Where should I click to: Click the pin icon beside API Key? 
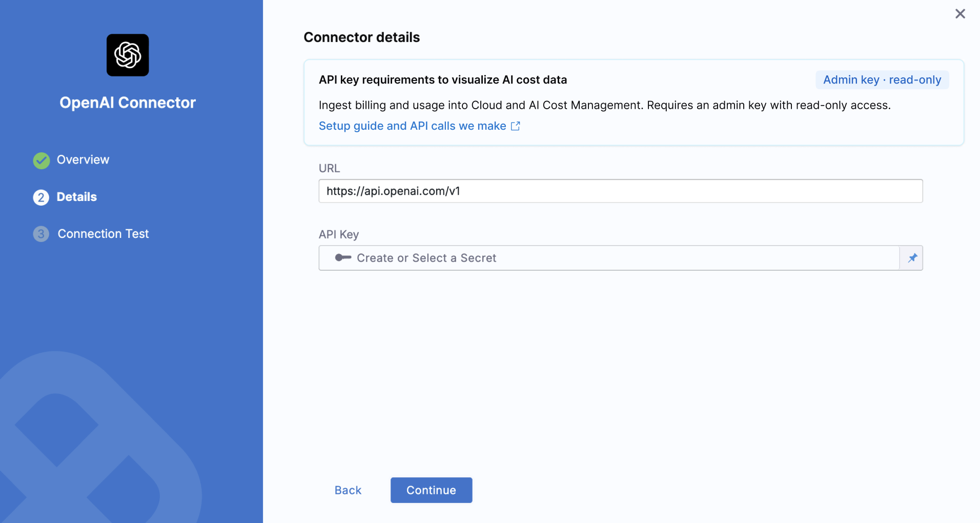point(912,258)
